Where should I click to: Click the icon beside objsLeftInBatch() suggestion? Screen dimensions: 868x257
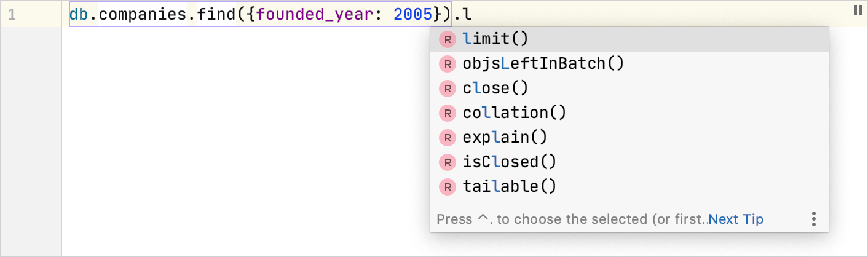[447, 64]
